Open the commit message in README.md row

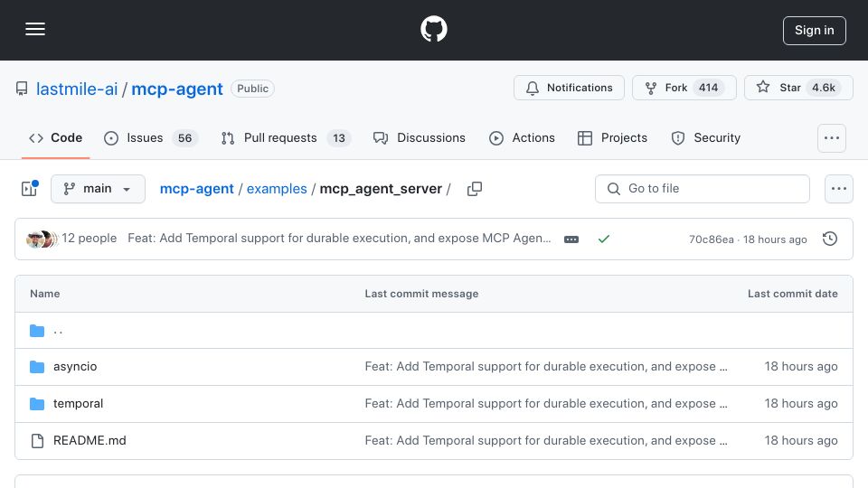pos(546,441)
